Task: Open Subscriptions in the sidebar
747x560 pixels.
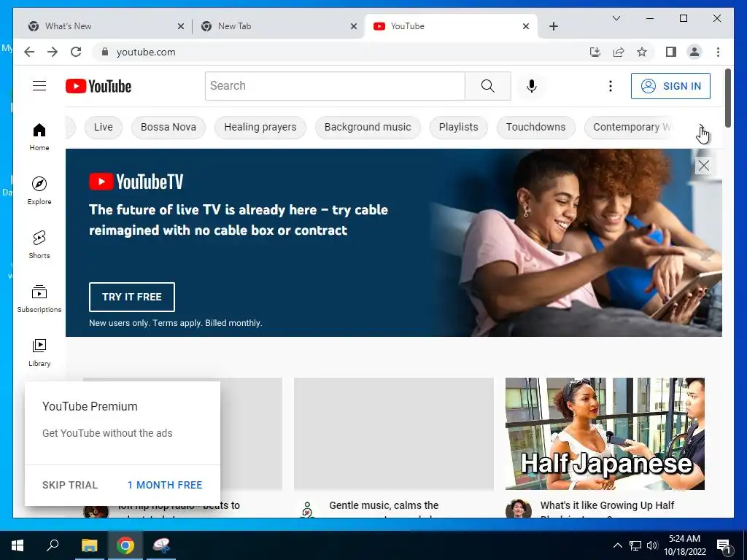Action: click(x=39, y=298)
